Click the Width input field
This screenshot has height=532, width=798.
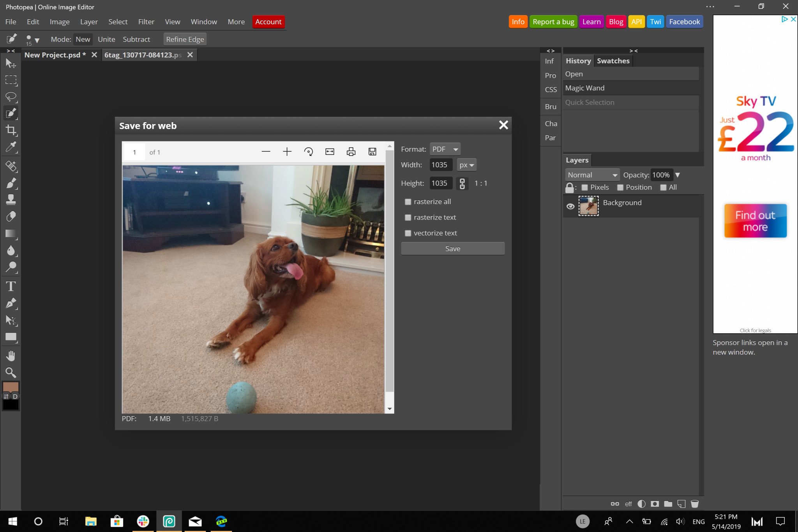440,164
